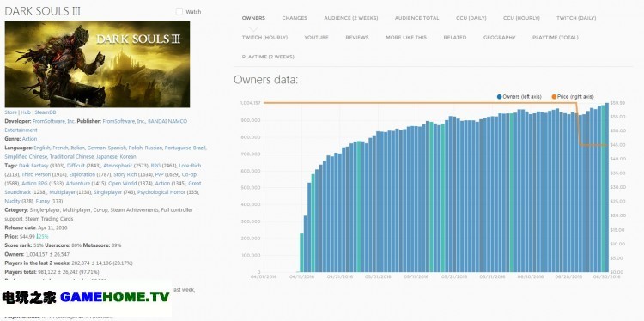Follow the FromSoftware developer link
This screenshot has width=644, height=321.
55,121
